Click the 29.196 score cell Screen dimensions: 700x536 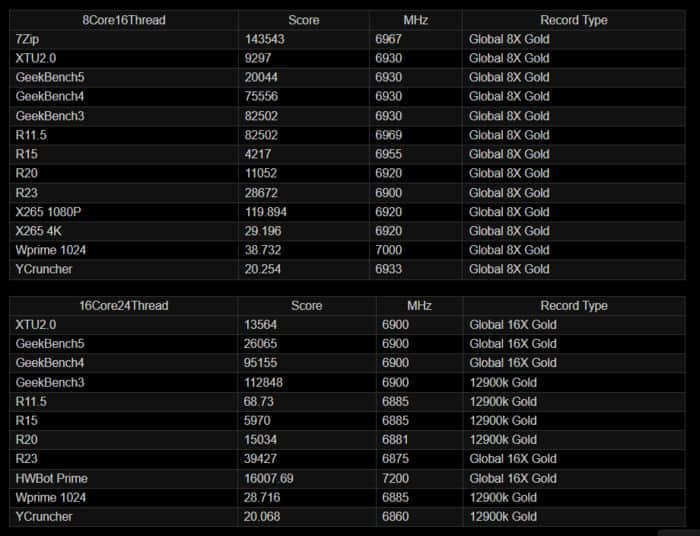point(262,231)
